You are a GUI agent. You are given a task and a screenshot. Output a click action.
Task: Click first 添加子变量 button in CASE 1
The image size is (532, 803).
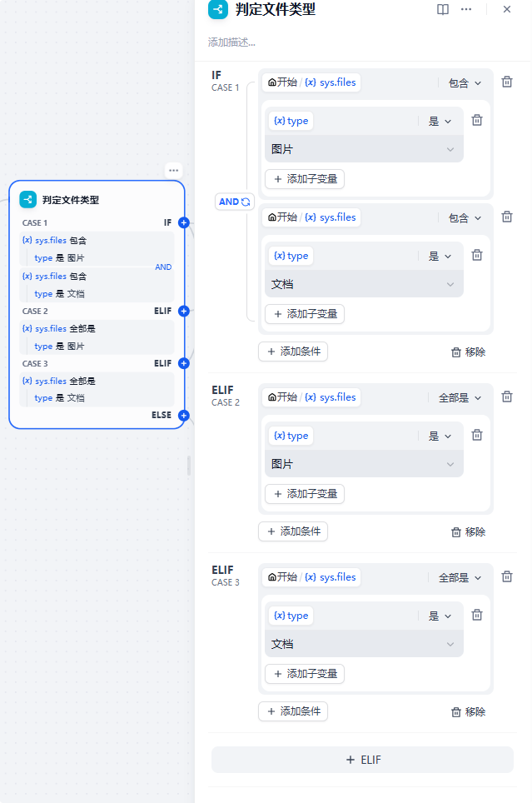(305, 179)
